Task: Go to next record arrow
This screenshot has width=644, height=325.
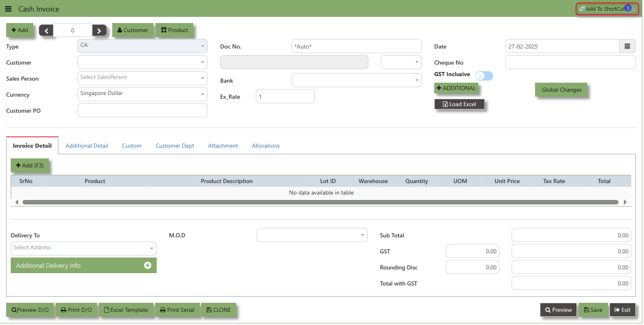Action: pyautogui.click(x=99, y=31)
